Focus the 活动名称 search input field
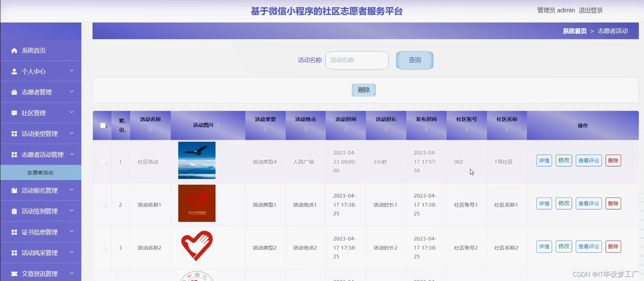This screenshot has height=281, width=644. (357, 60)
